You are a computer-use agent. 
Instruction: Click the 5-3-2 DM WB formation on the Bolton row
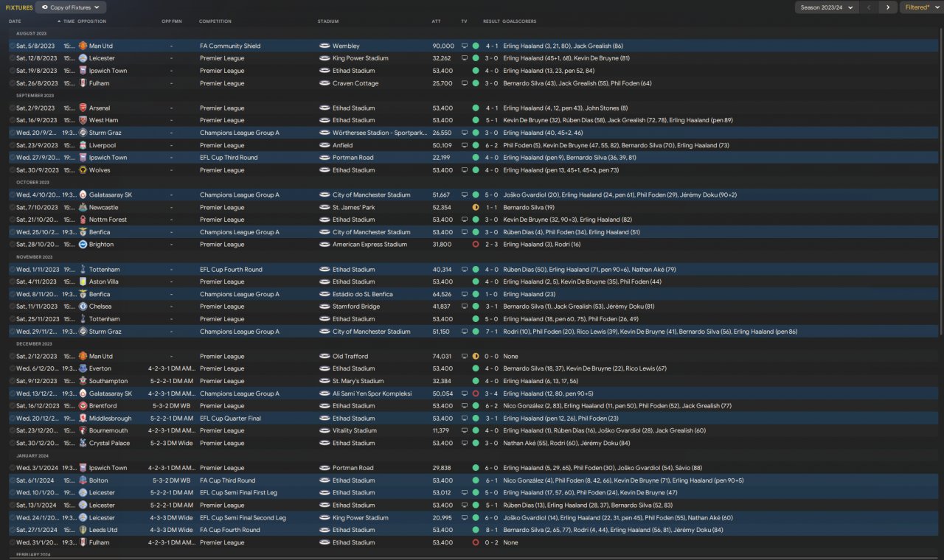[171, 480]
